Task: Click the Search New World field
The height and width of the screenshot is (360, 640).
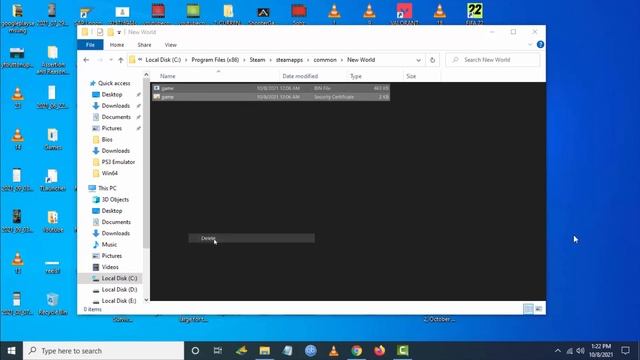Action: coord(493,60)
